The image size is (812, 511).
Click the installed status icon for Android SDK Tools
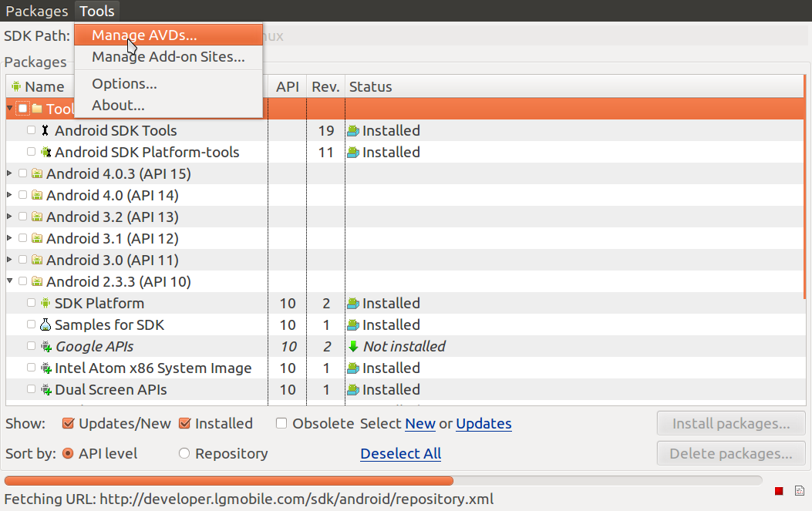coord(353,131)
